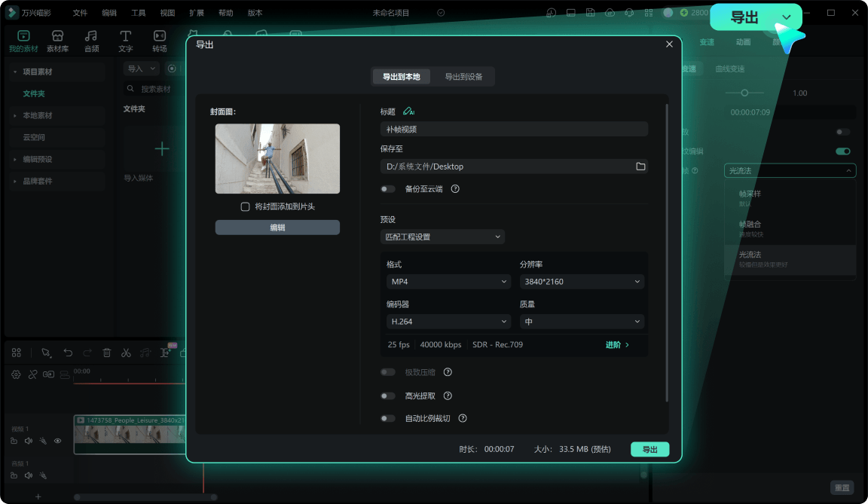
Task: Open the 视图 menu
Action: [x=167, y=13]
